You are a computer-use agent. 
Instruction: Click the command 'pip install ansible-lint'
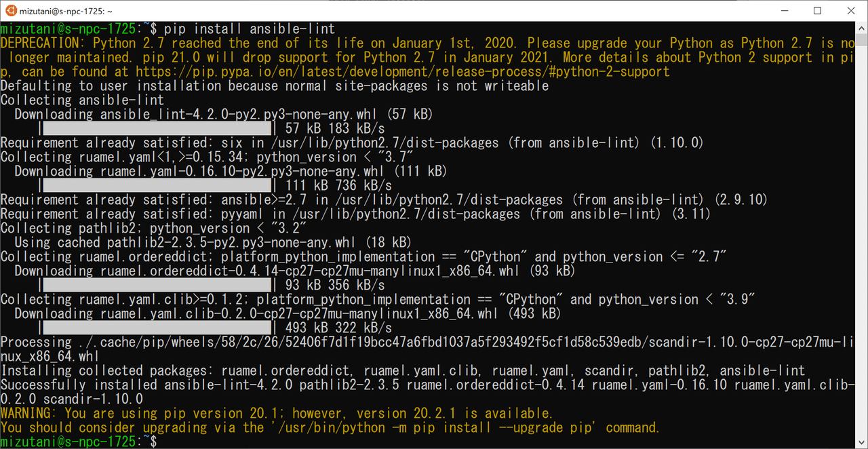coord(250,29)
